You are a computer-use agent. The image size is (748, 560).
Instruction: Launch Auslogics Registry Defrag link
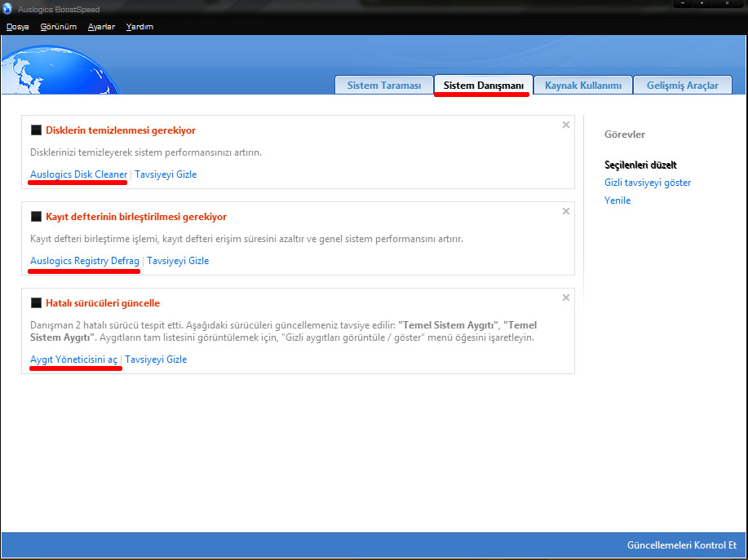click(85, 261)
